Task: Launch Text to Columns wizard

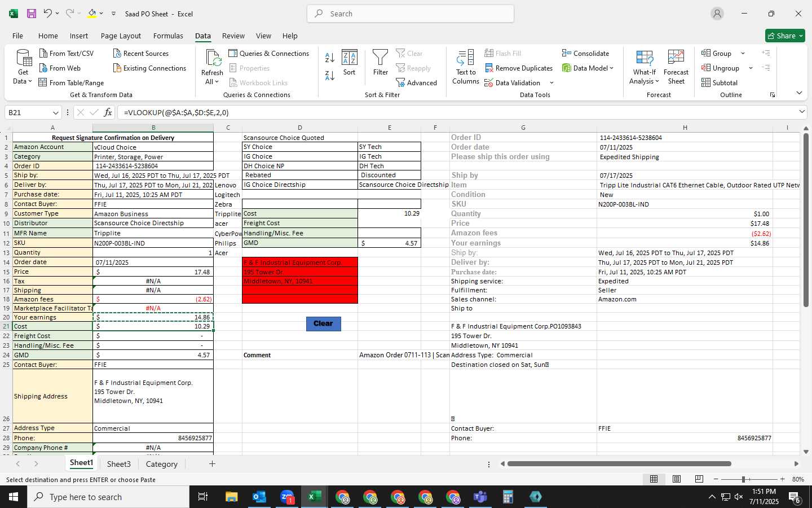Action: [466, 67]
